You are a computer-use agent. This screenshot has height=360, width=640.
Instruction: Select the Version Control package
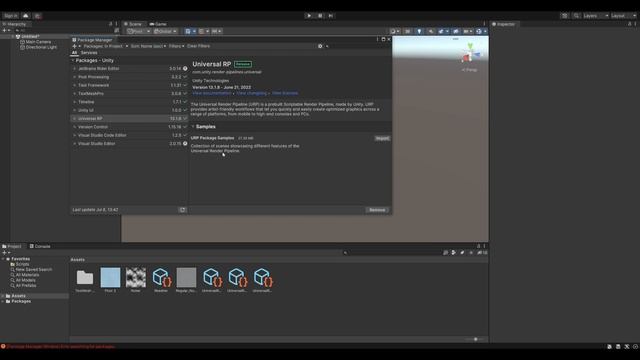129,127
